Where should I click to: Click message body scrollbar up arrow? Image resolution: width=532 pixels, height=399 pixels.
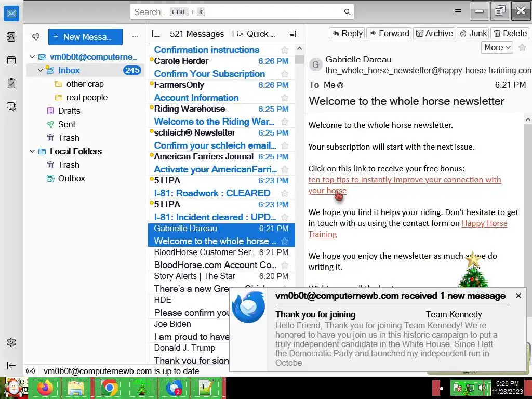point(528,119)
